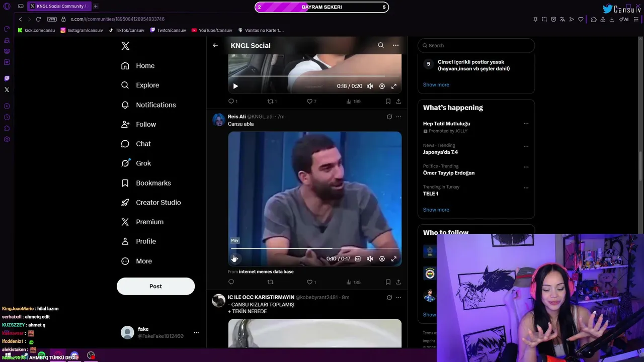Screen dimensions: 644x362
Task: Share the top video post
Action: (398, 101)
